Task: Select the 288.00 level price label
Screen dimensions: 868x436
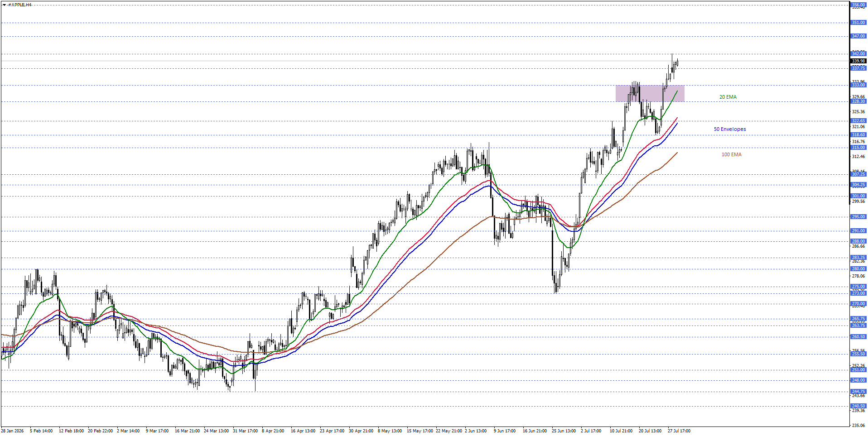Action: click(x=858, y=241)
